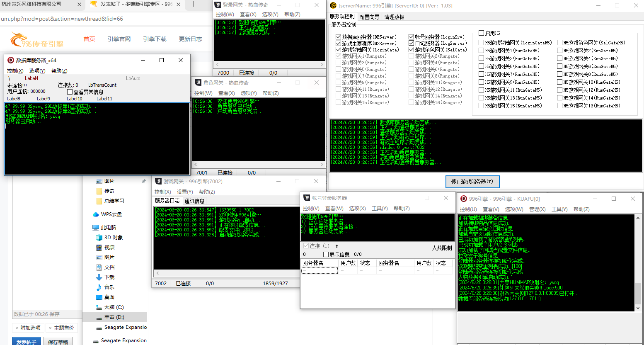Open the 3D 对象 icon
644x345 pixels.
pyautogui.click(x=99, y=238)
